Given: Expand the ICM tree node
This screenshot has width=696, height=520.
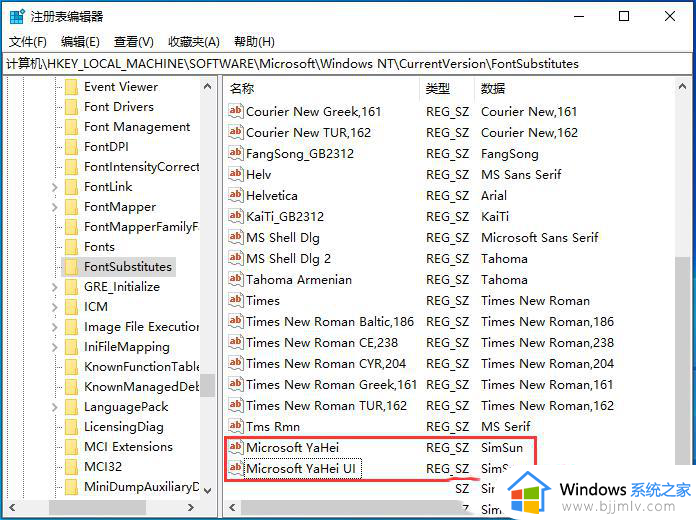Looking at the screenshot, I should 55,307.
